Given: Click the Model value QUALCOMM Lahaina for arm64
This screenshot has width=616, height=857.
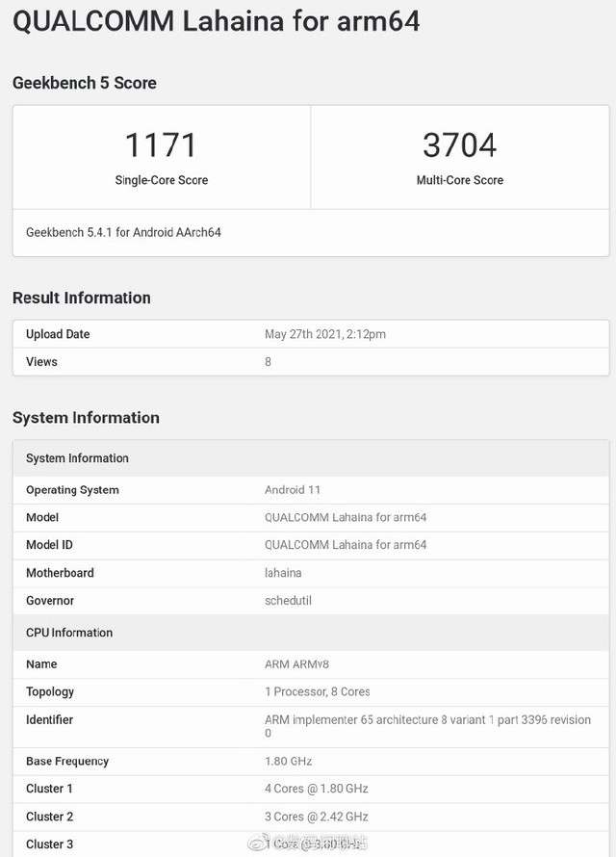Looking at the screenshot, I should pyautogui.click(x=346, y=517).
